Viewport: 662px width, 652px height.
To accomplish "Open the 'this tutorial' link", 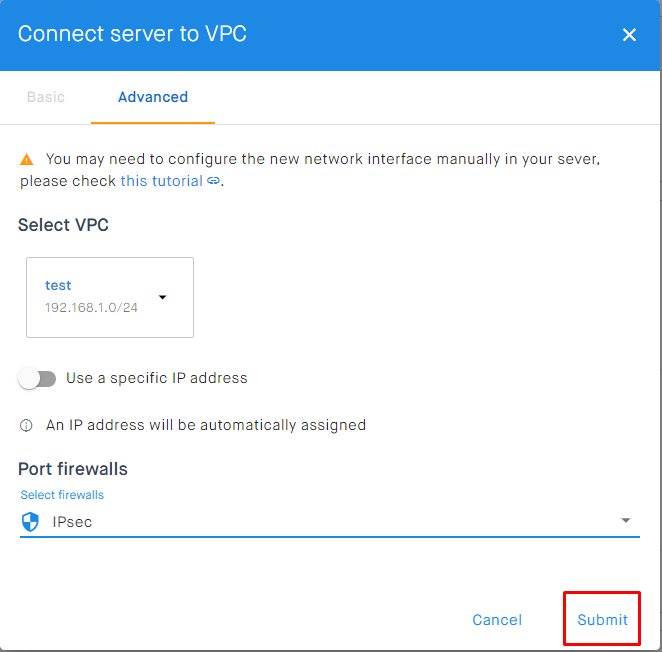I will pos(161,181).
